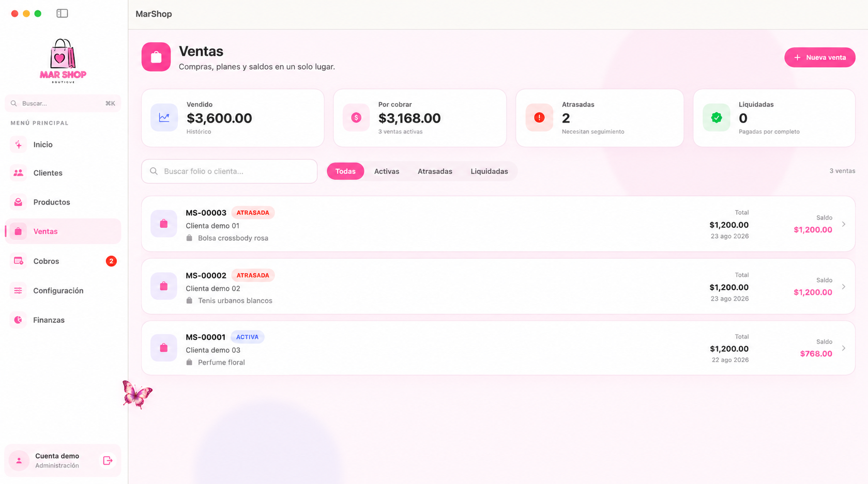The width and height of the screenshot is (868, 484).
Task: Click the ATRASADA tag on MS-00002
Action: 253,275
